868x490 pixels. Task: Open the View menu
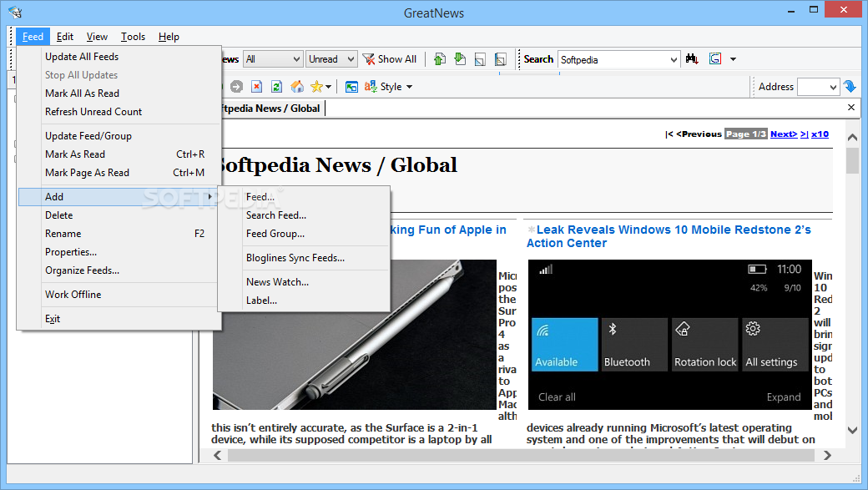(x=97, y=37)
